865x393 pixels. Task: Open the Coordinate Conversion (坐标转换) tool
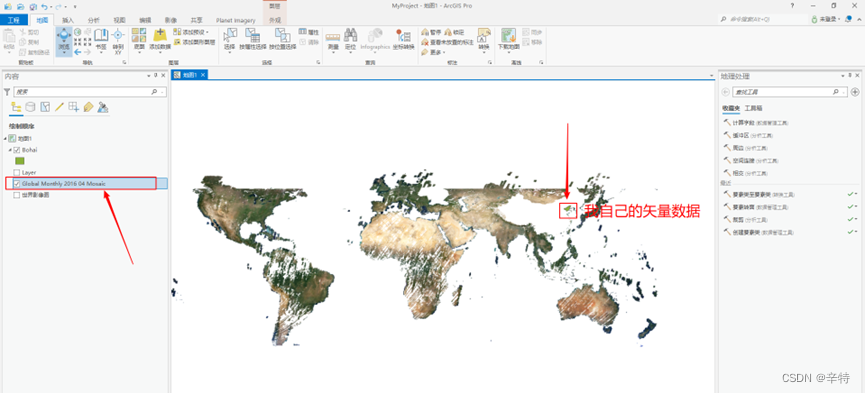403,39
